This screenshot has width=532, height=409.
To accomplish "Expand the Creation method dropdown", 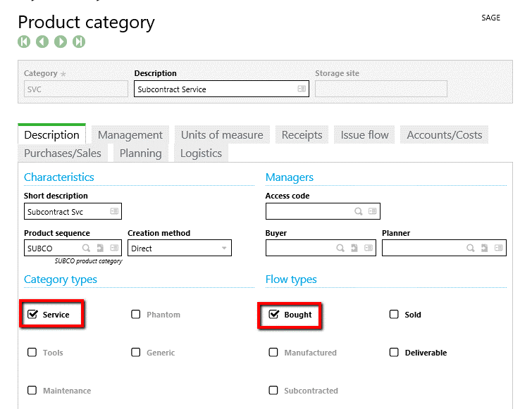I will (x=225, y=248).
